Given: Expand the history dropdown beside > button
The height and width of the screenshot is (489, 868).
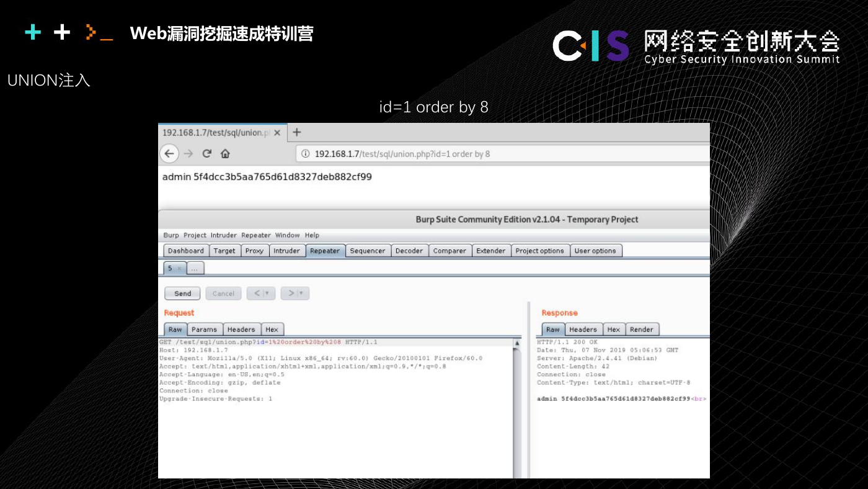Looking at the screenshot, I should [303, 294].
